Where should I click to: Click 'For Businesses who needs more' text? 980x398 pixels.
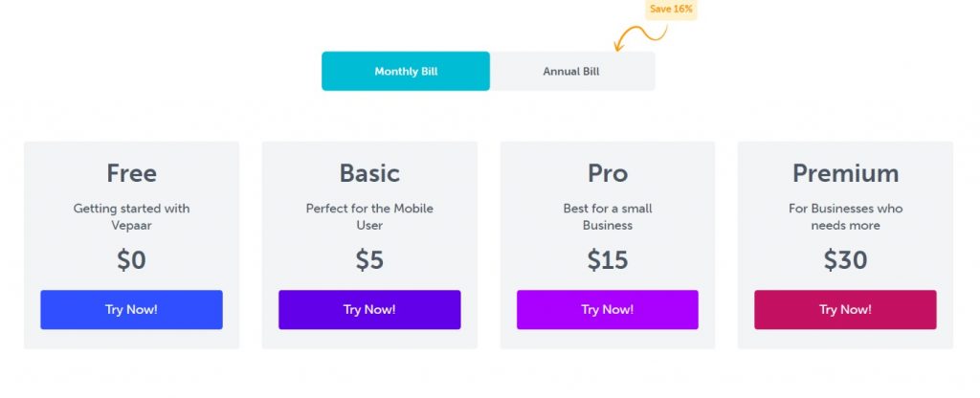coord(846,217)
